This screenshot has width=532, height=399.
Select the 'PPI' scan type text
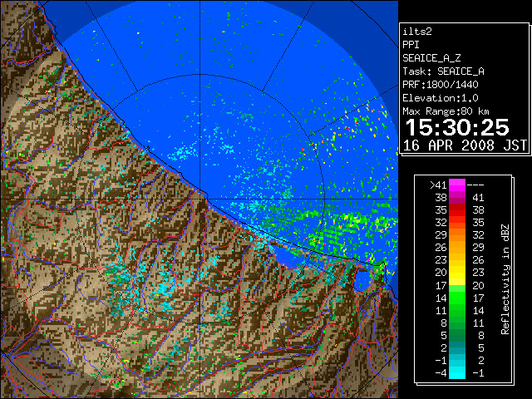point(411,45)
